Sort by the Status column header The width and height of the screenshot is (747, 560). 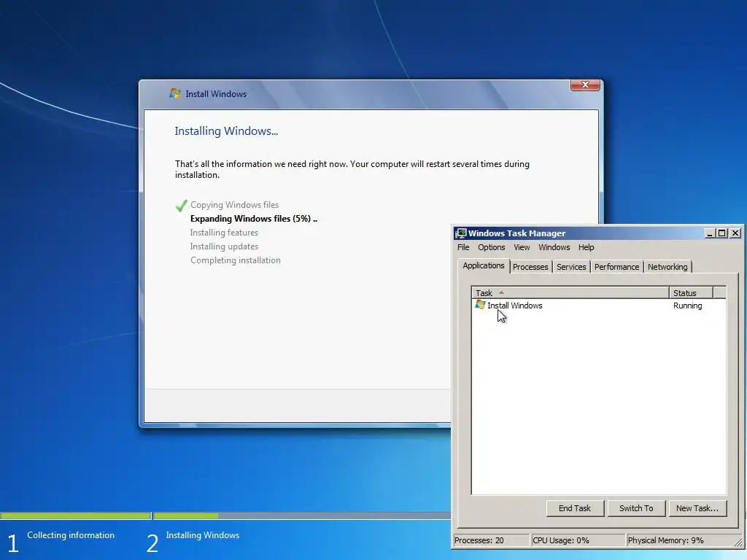691,293
